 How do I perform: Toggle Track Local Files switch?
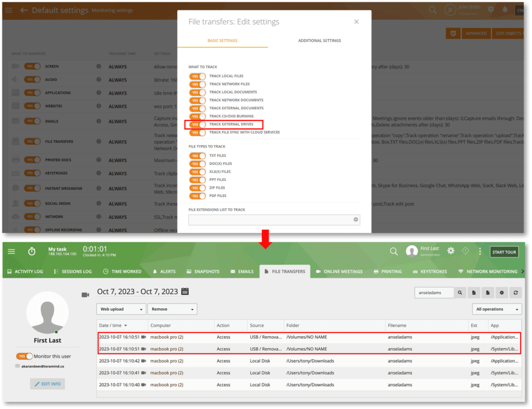(x=197, y=76)
